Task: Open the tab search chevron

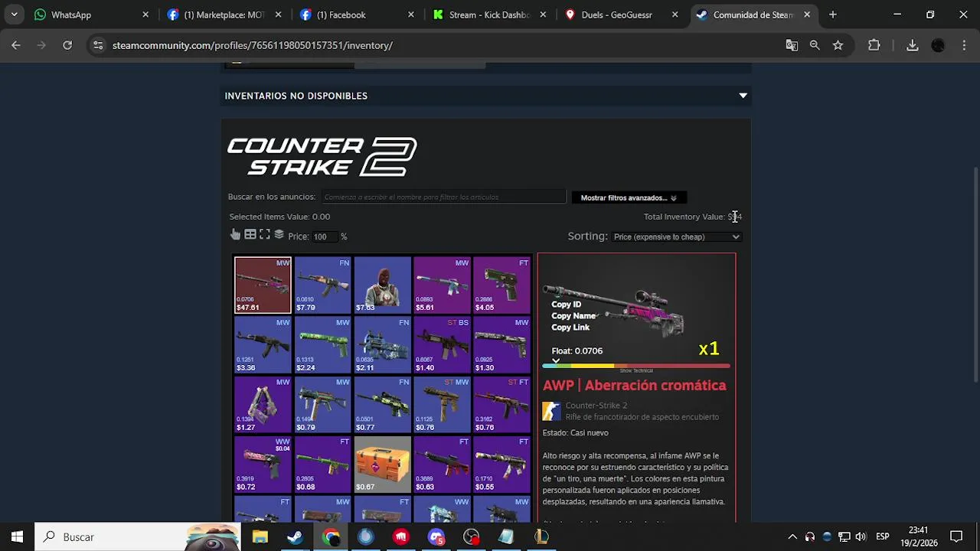Action: point(14,15)
